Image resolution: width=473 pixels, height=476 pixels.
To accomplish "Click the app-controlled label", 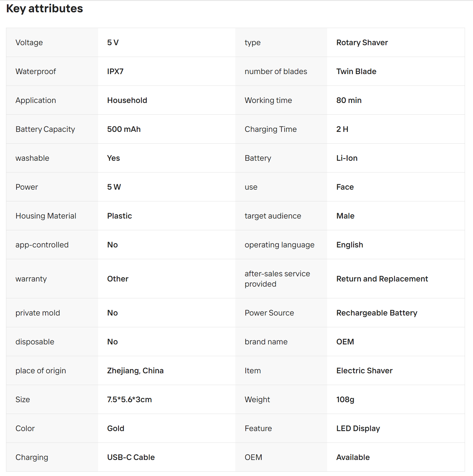I will 42,245.
